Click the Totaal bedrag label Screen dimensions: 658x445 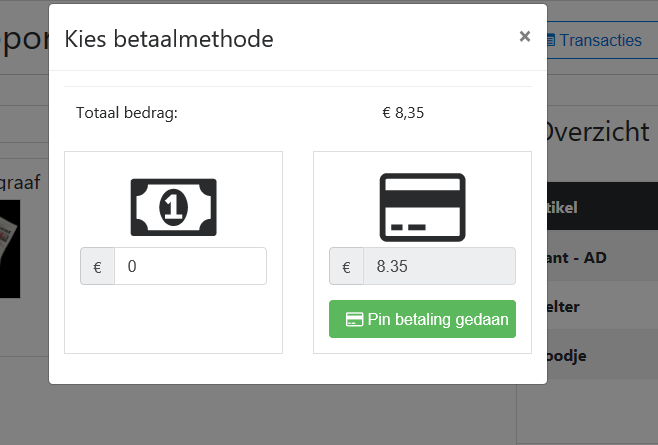coord(127,113)
